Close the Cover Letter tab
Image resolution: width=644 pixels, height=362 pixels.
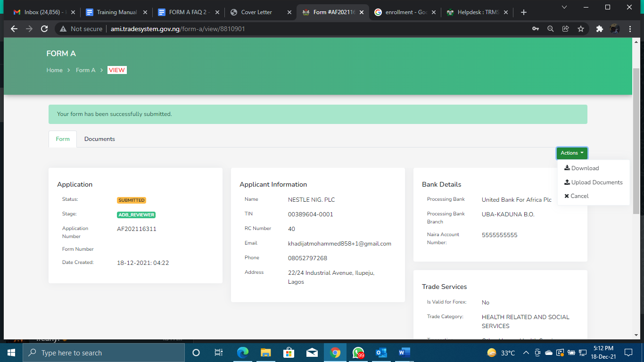[x=289, y=12]
